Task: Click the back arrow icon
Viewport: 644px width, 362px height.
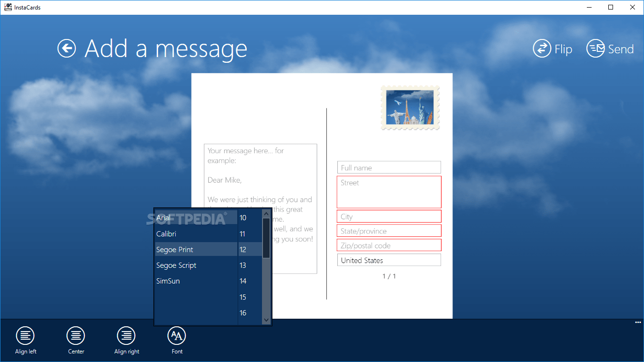Action: click(x=67, y=49)
